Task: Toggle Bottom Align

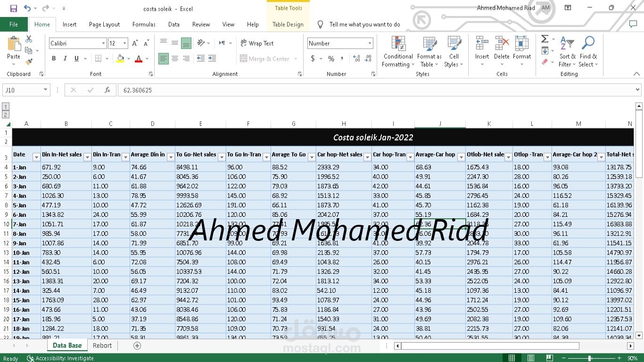Action: coord(186,43)
